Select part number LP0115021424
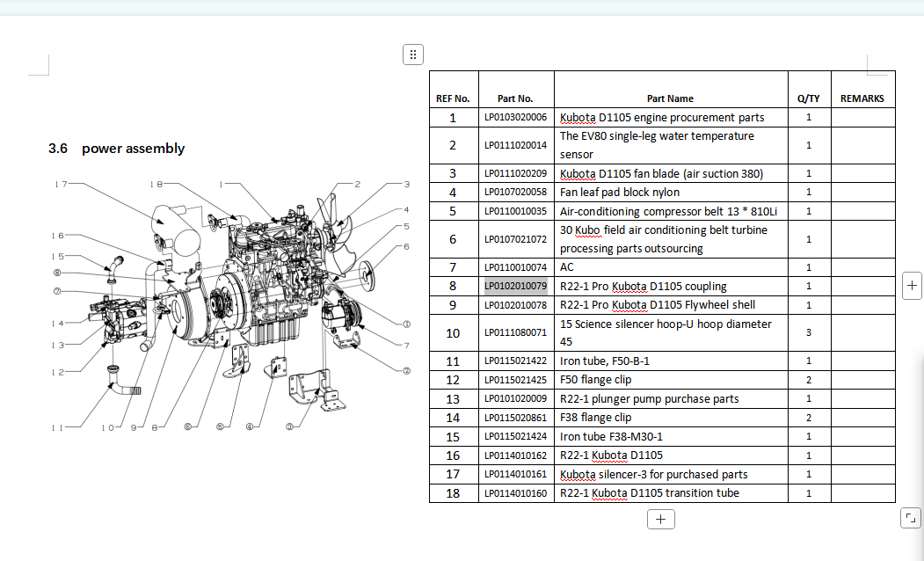 (x=515, y=436)
